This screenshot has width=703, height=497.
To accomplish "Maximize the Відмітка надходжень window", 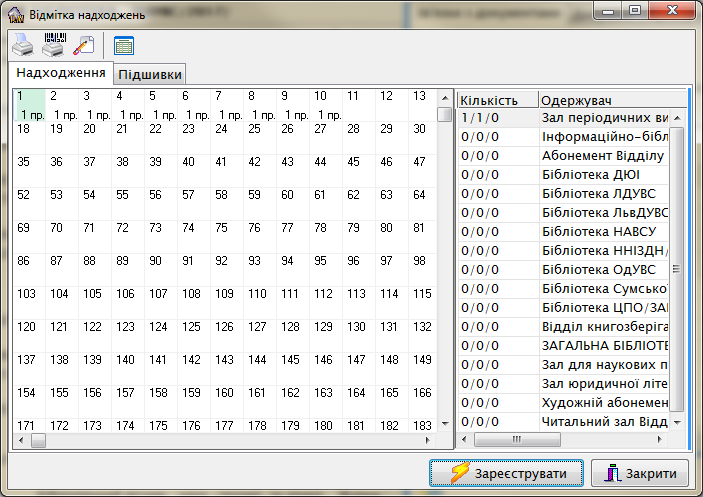I will 635,10.
